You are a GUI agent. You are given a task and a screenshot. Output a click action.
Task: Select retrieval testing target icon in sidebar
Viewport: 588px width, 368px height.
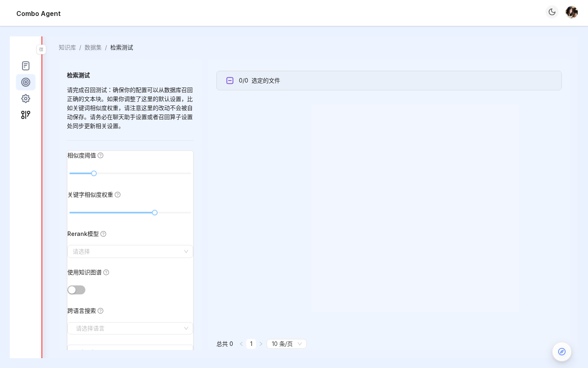click(x=26, y=82)
